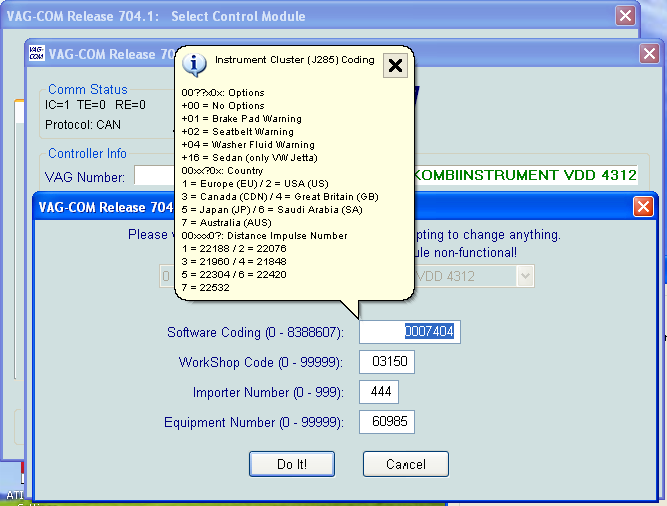
Task: Click the '7 = 22532' impulse line
Action: point(205,287)
